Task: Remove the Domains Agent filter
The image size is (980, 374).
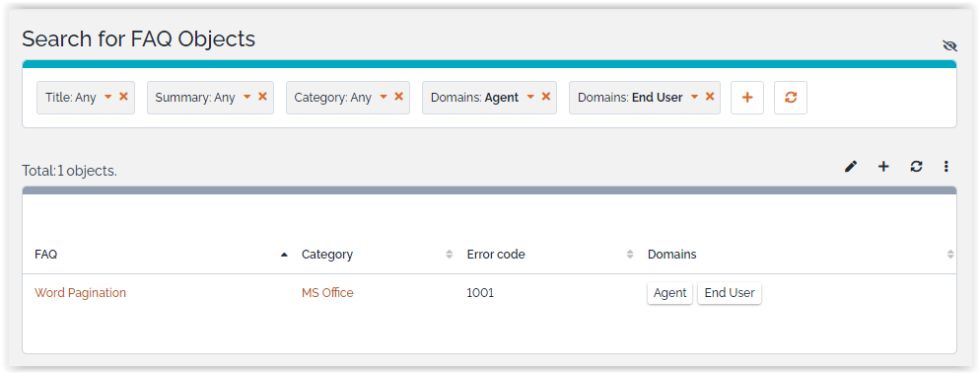Action: 545,97
